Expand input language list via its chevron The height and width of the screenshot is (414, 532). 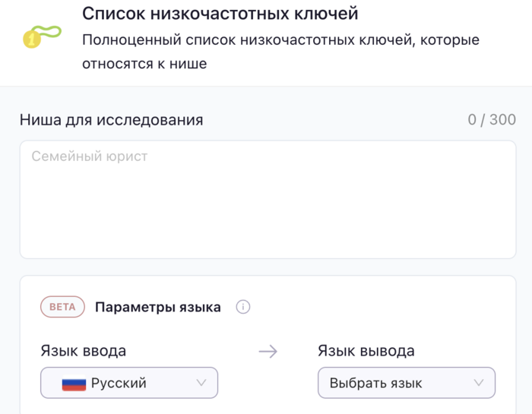(201, 383)
